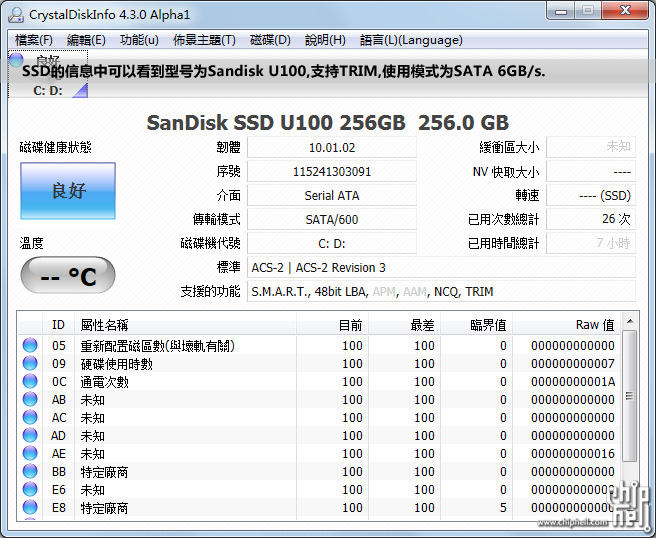Screen dimensions: 656x538
Task: Open the 磁碟(D) menu
Action: click(x=270, y=40)
